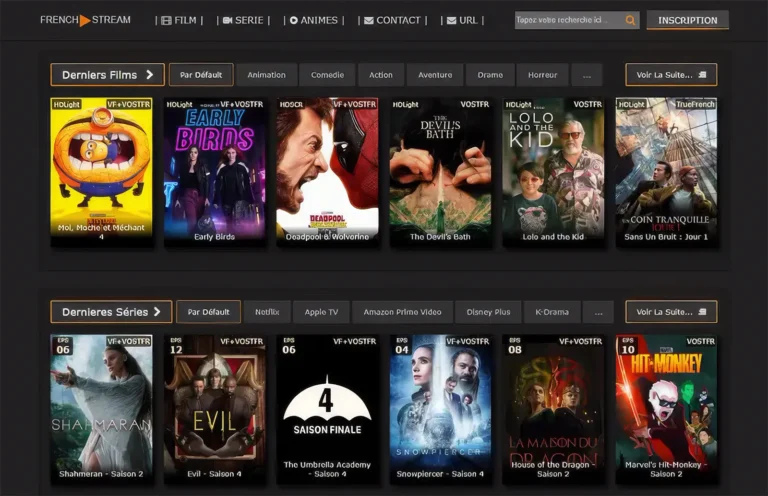
Task: Open the Lolo and the Kid poster
Action: pos(553,171)
